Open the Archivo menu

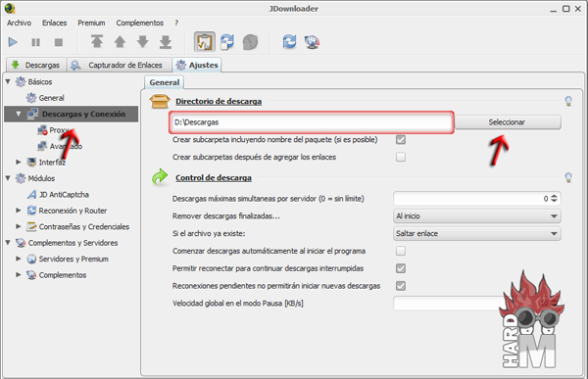(x=19, y=23)
